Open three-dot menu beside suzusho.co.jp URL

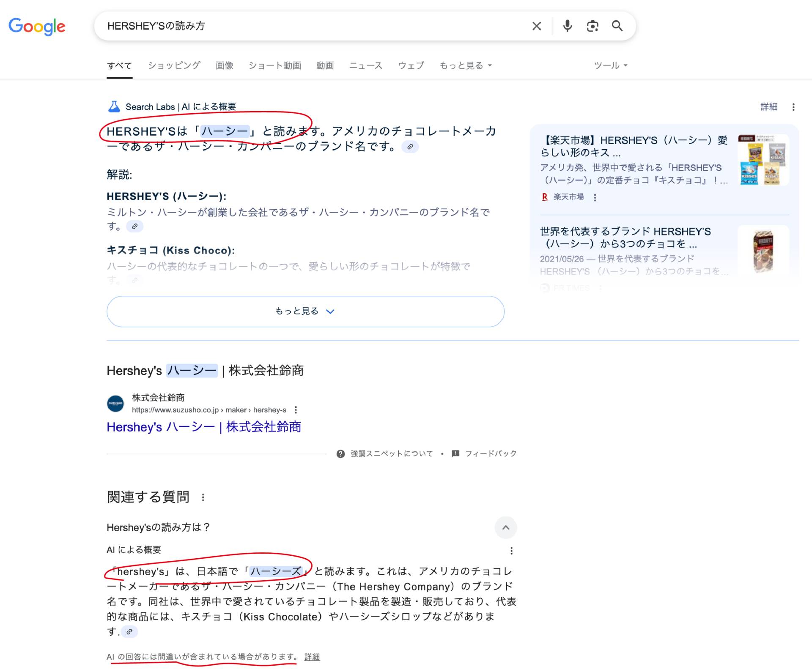(x=296, y=410)
